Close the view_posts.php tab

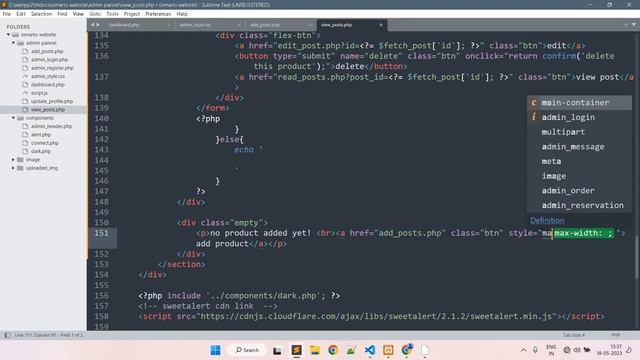[381, 25]
